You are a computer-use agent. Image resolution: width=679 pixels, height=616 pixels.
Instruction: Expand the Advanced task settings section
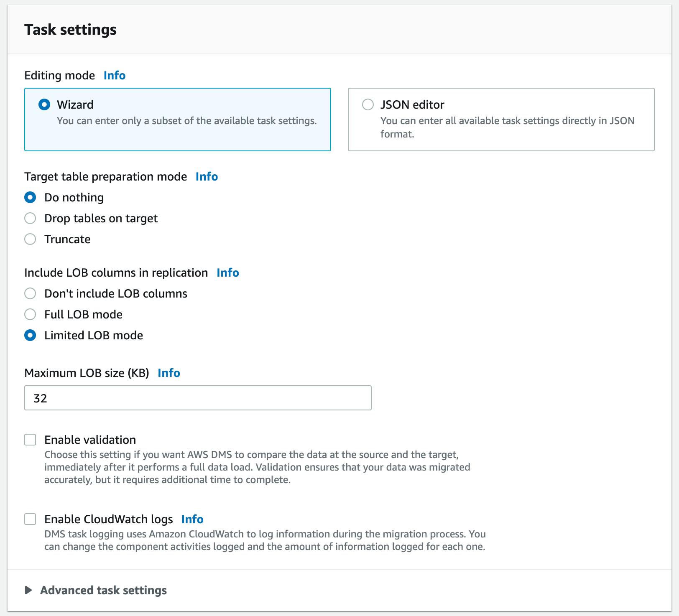click(x=103, y=590)
